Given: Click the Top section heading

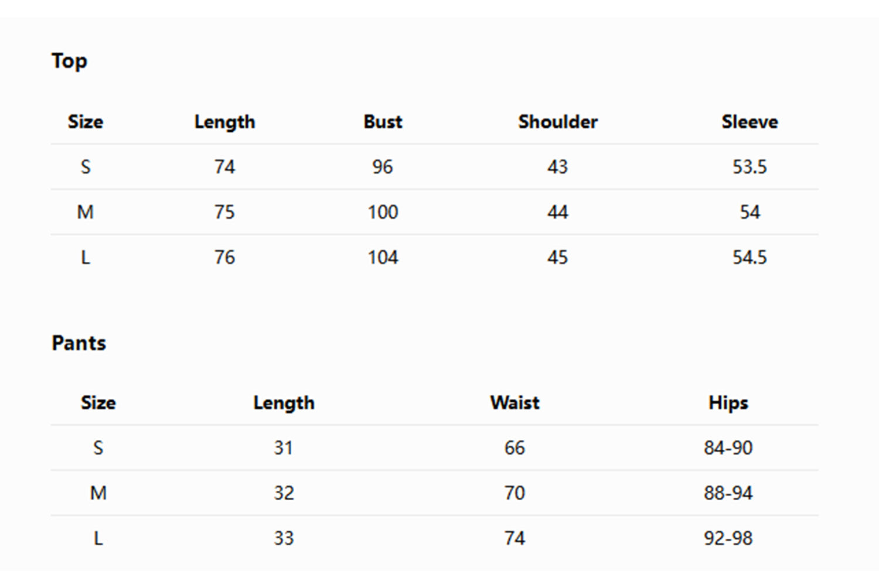Looking at the screenshot, I should [69, 61].
